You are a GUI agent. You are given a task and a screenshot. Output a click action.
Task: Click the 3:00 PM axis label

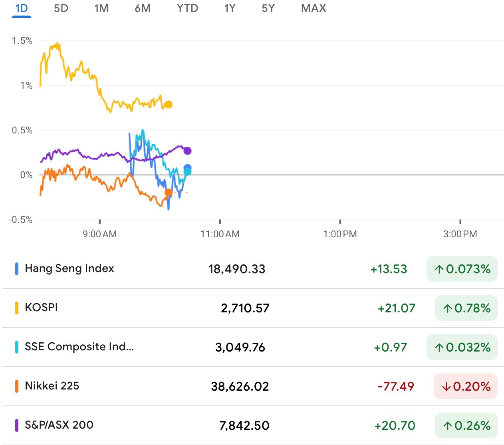point(460,234)
